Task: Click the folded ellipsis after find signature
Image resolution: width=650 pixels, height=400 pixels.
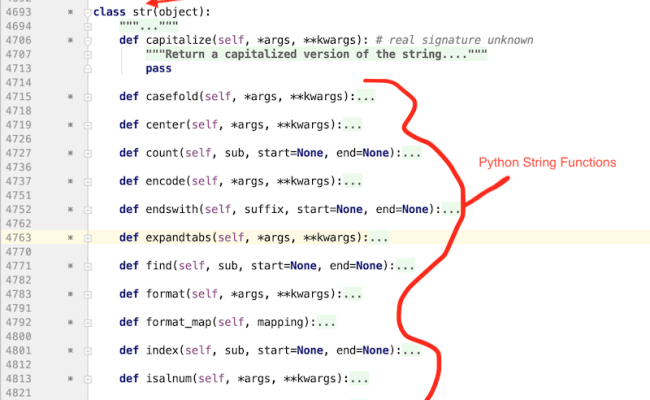Action: tap(405, 266)
